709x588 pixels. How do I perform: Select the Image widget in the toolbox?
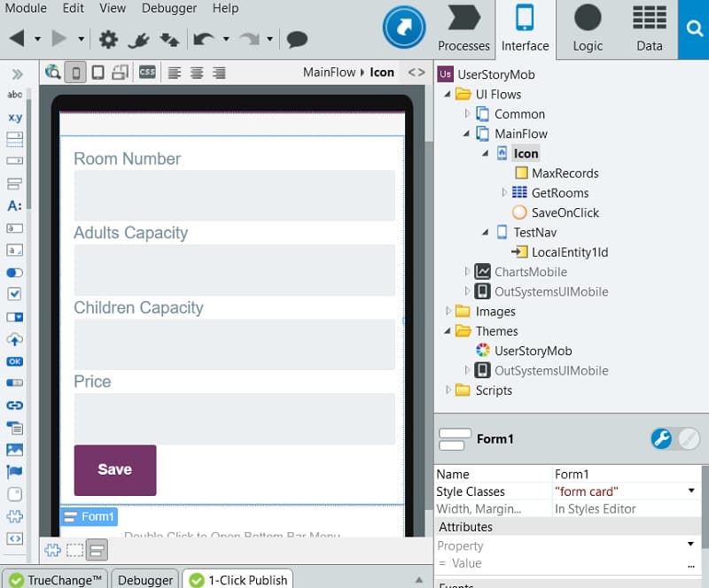14,450
